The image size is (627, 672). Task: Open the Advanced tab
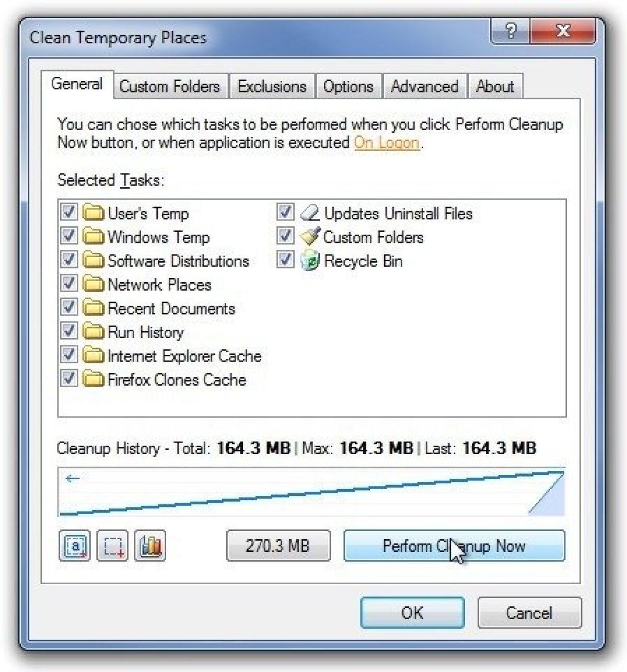point(424,86)
